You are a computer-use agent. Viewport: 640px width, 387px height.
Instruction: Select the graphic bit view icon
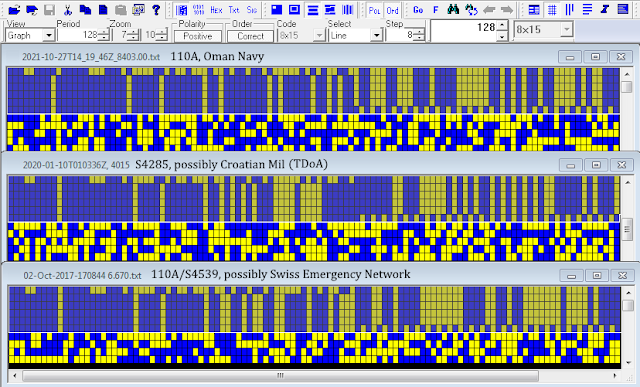click(182, 10)
